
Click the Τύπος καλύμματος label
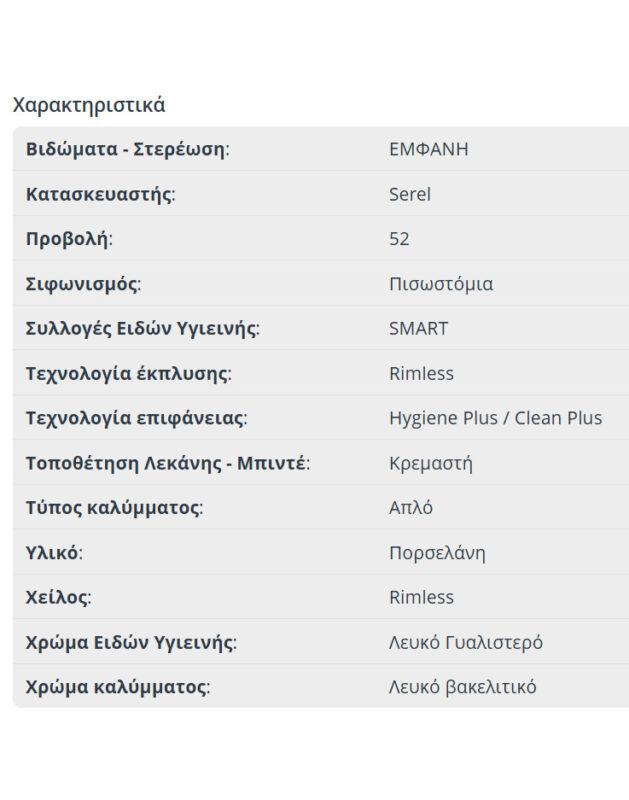[x=114, y=507]
